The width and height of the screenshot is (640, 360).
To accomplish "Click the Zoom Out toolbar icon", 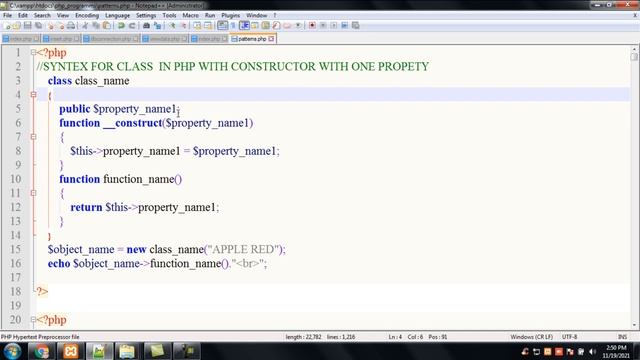I will pyautogui.click(x=183, y=26).
